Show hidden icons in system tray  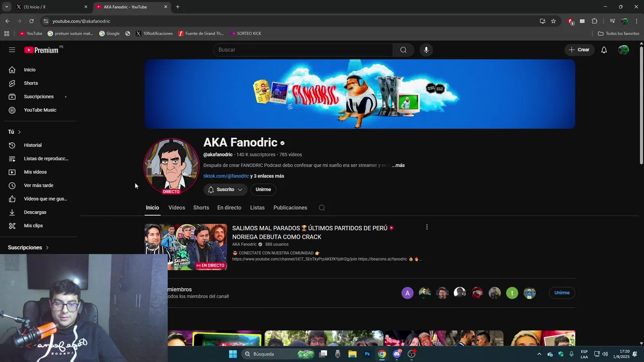[539, 354]
